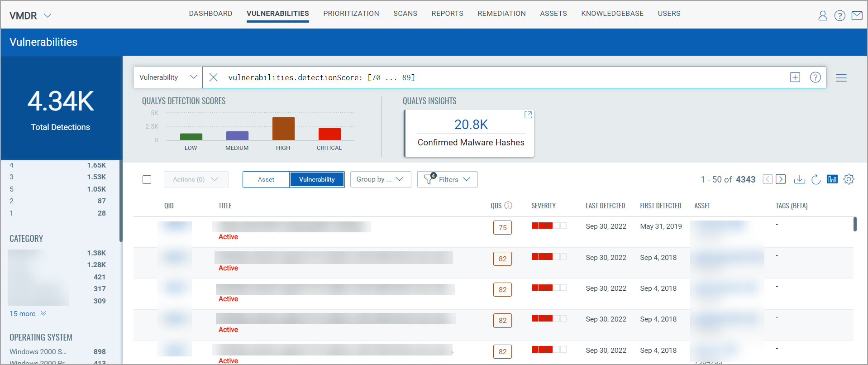Image resolution: width=868 pixels, height=365 pixels.
Task: Open the VULNERABILITIES tab
Action: [x=278, y=14]
